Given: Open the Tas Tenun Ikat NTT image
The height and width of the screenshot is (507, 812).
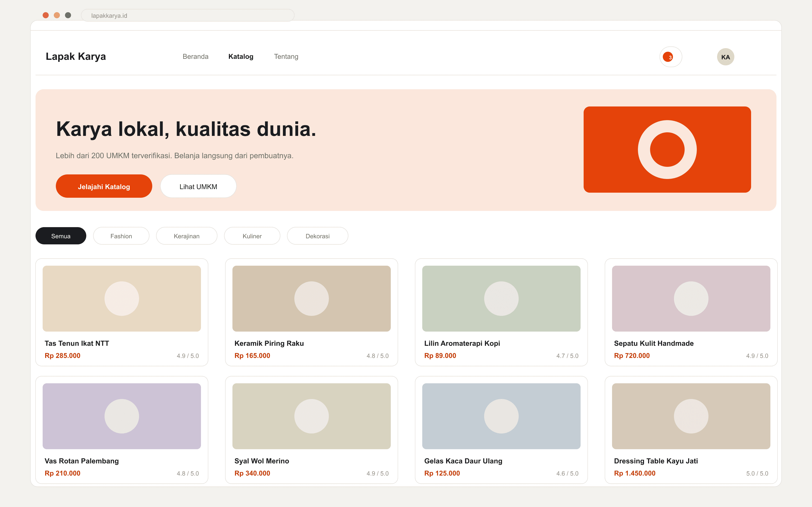Looking at the screenshot, I should pyautogui.click(x=122, y=298).
